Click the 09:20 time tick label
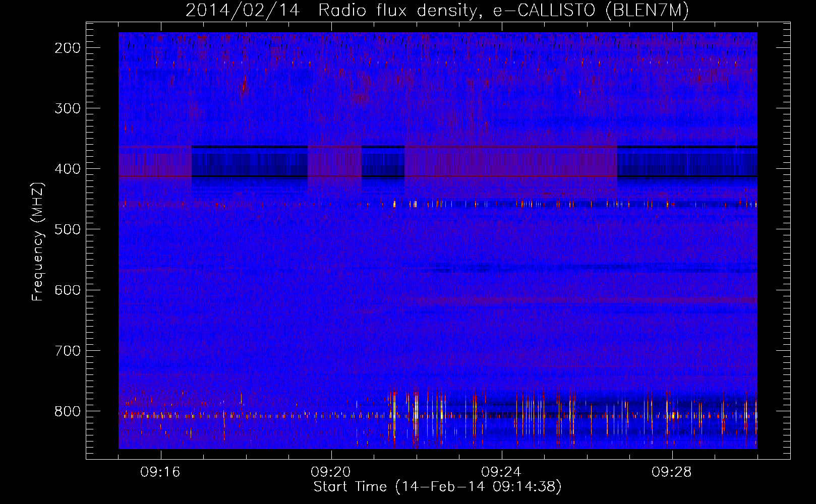The width and height of the screenshot is (816, 504). (x=331, y=472)
